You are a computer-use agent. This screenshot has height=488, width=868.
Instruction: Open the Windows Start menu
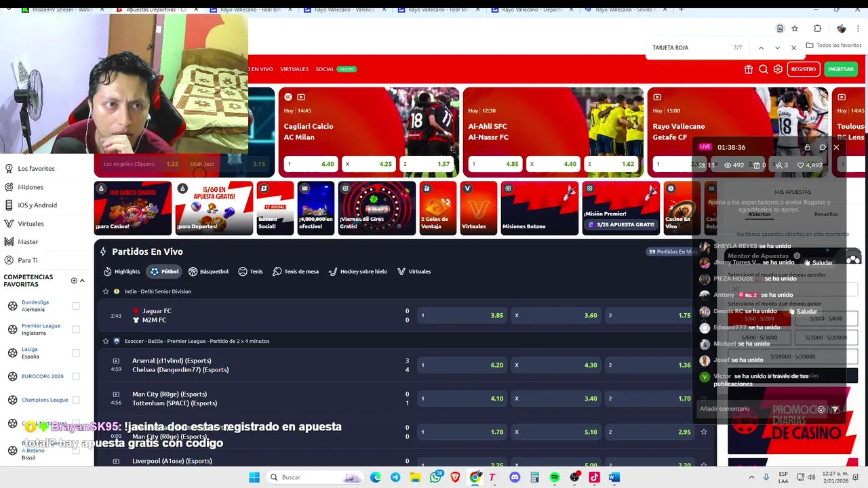coord(254,477)
